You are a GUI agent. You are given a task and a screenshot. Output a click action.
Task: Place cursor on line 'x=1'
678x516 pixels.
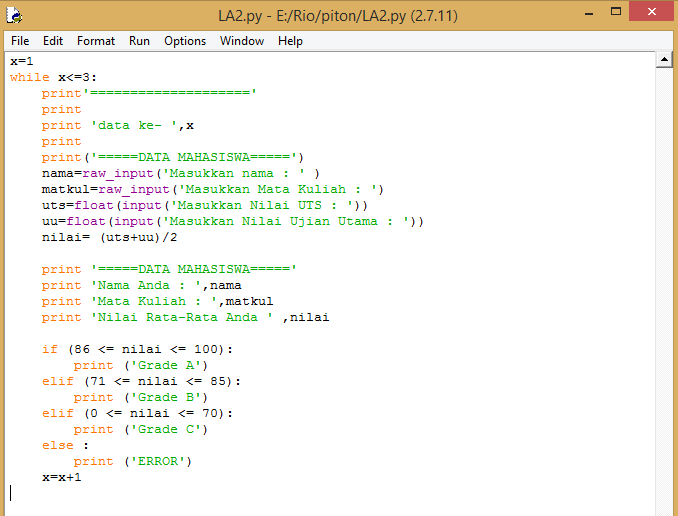click(x=22, y=61)
